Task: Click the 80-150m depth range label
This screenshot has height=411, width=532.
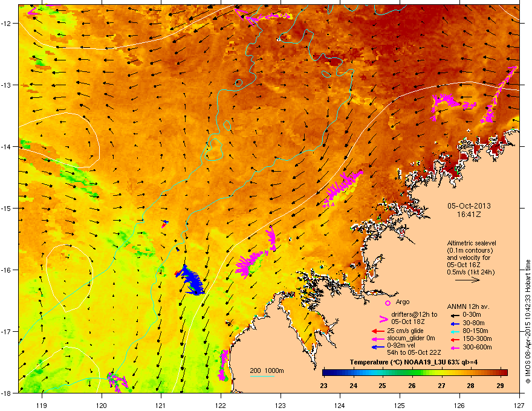Action: (476, 331)
